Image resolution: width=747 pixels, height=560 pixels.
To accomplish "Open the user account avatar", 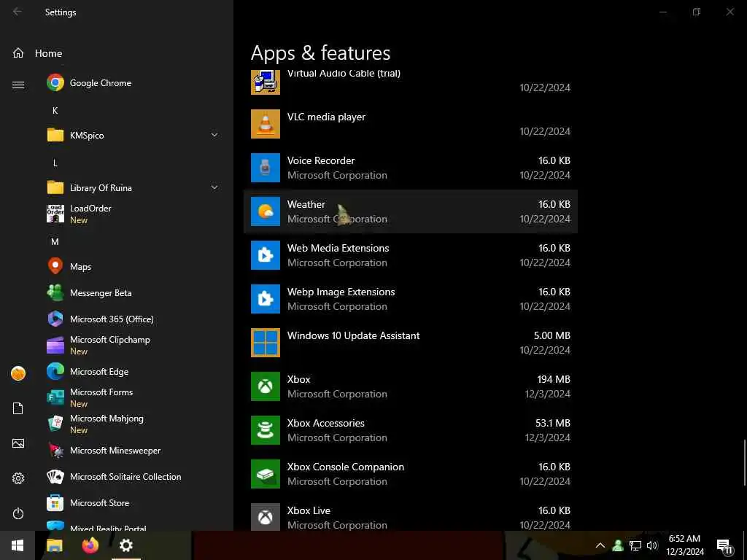I will [x=18, y=373].
